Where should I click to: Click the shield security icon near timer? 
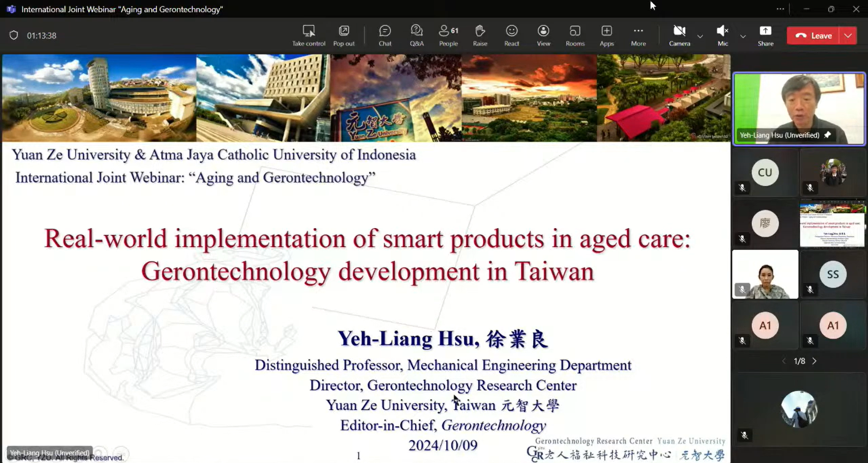pyautogui.click(x=14, y=35)
